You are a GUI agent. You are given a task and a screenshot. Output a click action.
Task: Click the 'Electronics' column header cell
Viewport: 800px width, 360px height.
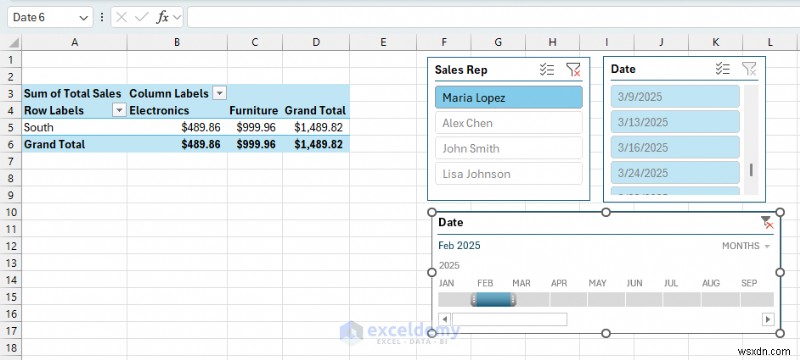click(177, 110)
